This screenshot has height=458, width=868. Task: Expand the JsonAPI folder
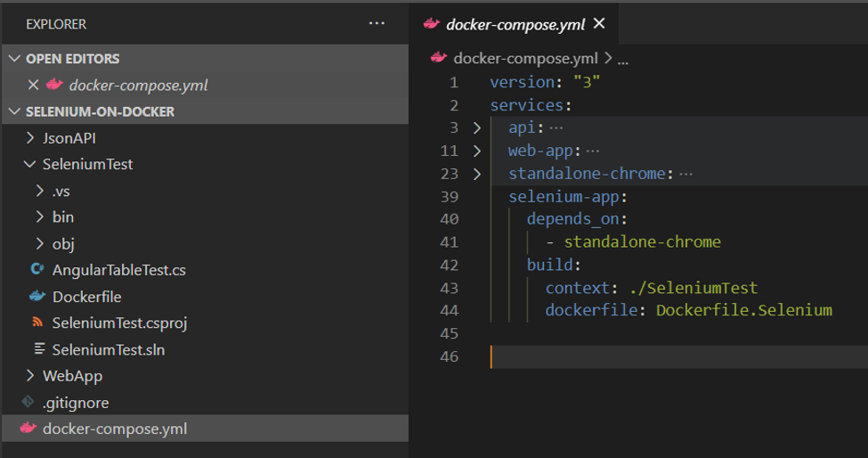point(31,138)
